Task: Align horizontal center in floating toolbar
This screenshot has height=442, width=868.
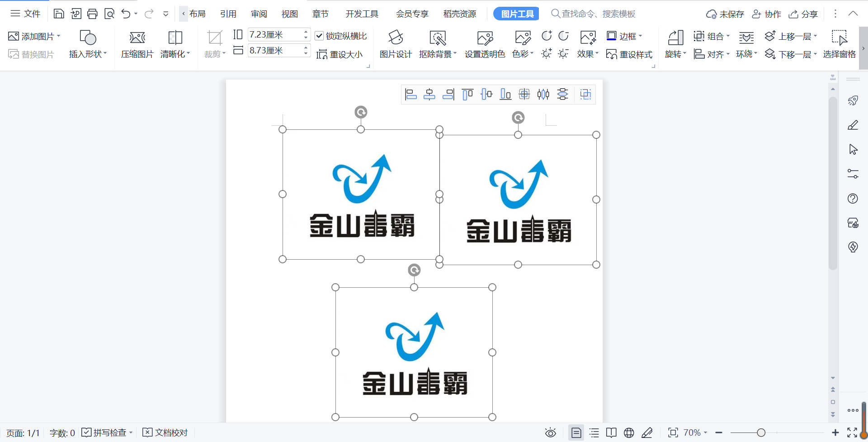Action: coord(429,94)
